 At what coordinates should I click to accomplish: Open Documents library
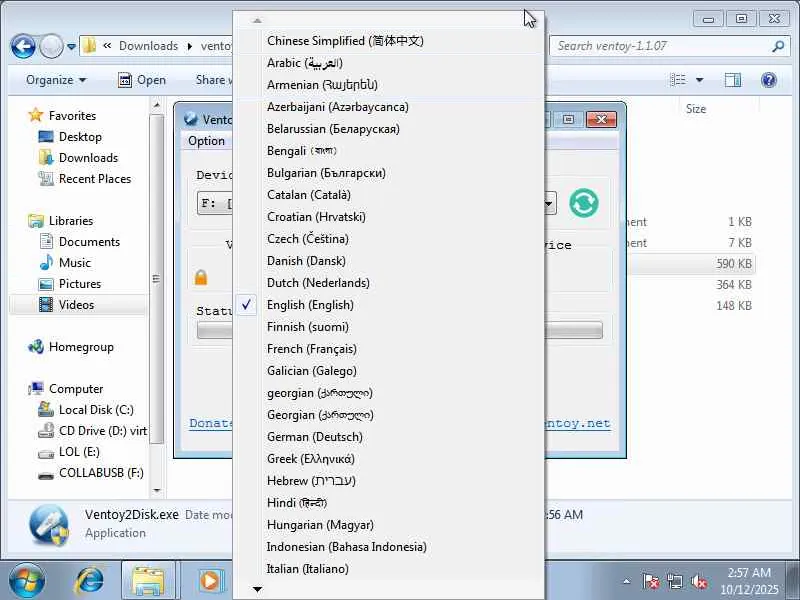[x=80, y=241]
